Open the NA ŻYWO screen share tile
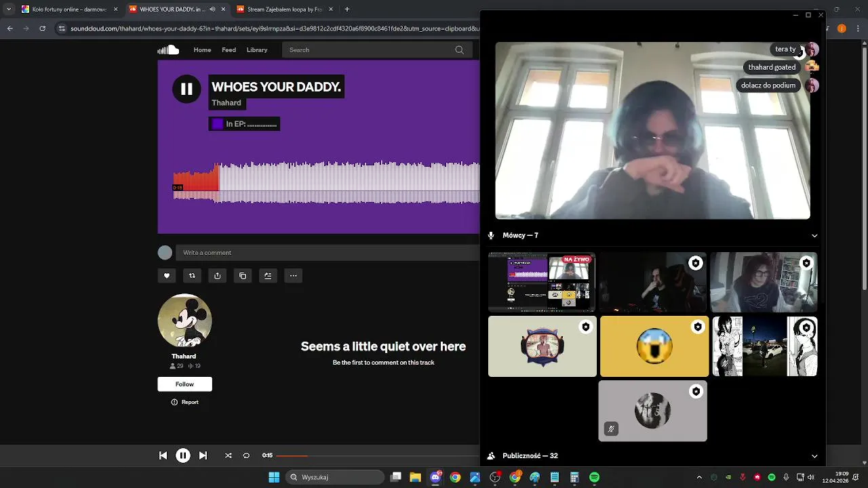 pos(542,282)
